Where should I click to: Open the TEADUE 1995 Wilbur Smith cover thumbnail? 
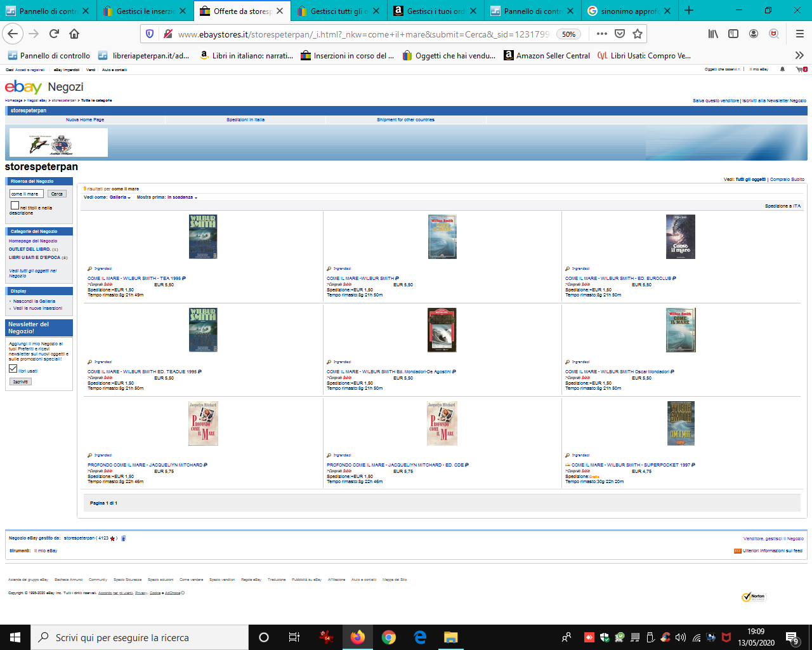(x=203, y=330)
